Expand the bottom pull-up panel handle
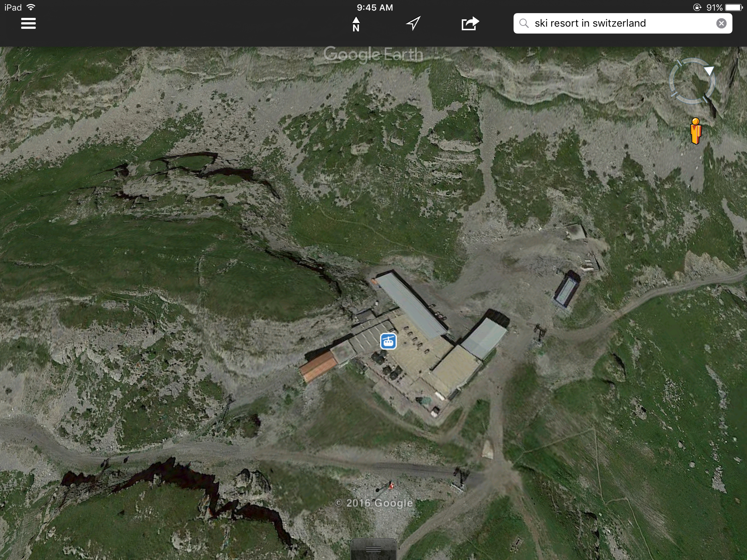The height and width of the screenshot is (560, 747). click(x=373, y=549)
